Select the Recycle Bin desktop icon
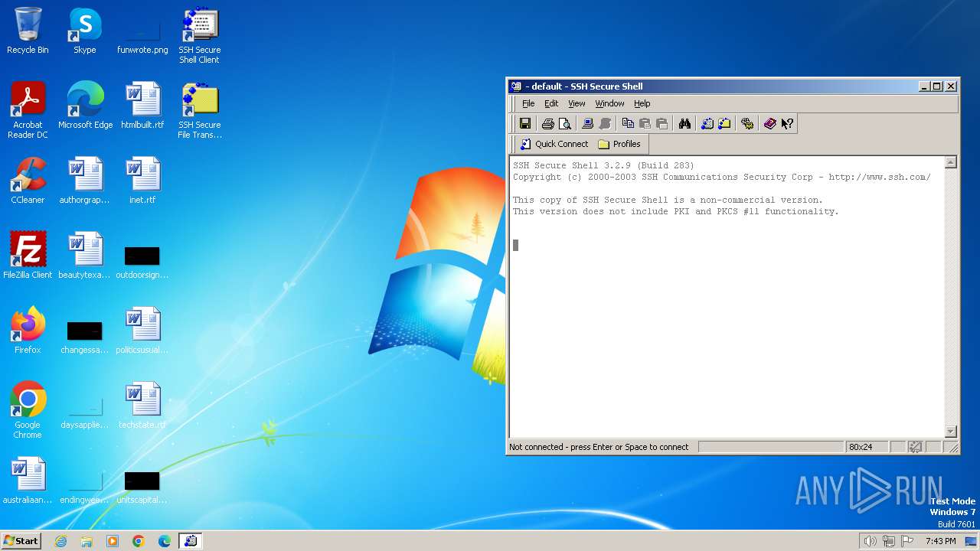 pyautogui.click(x=28, y=31)
